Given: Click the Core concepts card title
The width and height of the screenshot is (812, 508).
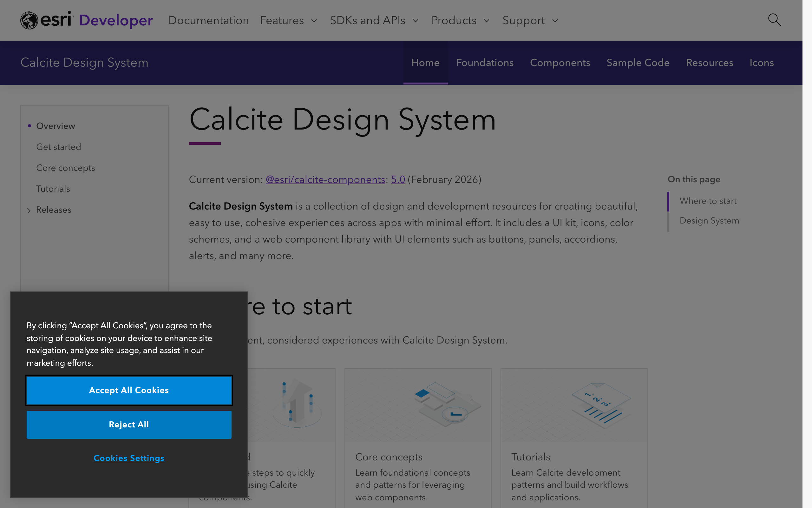Looking at the screenshot, I should tap(389, 457).
